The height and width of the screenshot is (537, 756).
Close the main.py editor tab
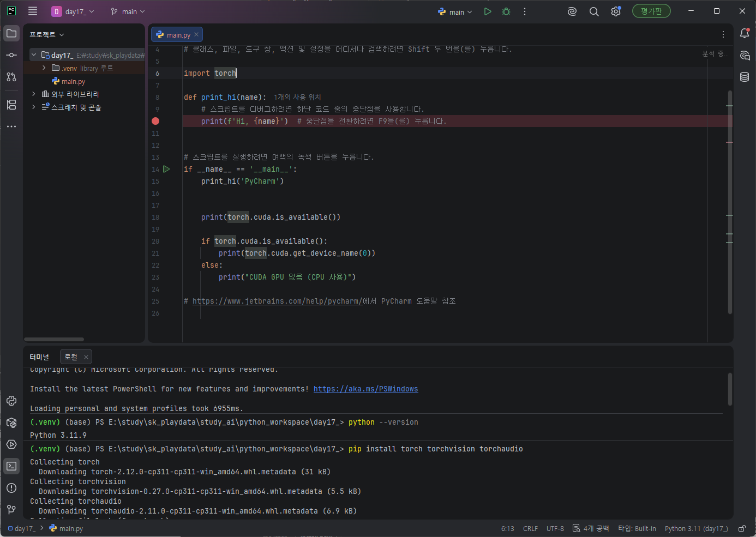[197, 34]
